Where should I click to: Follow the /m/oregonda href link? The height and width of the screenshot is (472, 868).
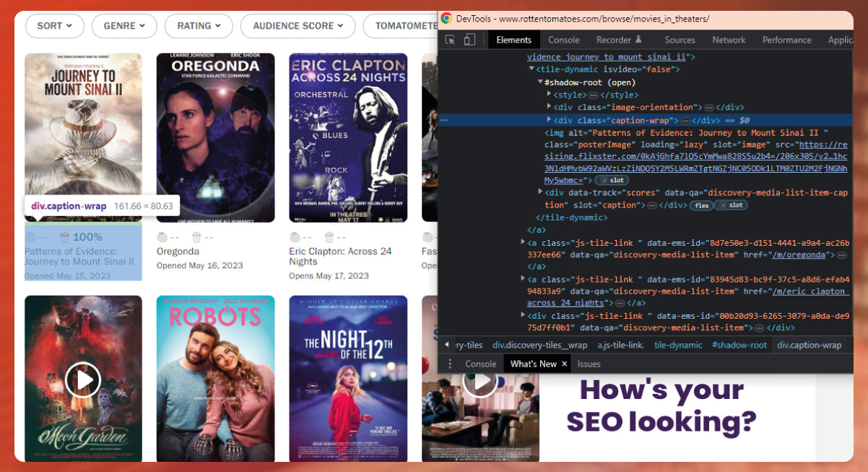pos(800,255)
